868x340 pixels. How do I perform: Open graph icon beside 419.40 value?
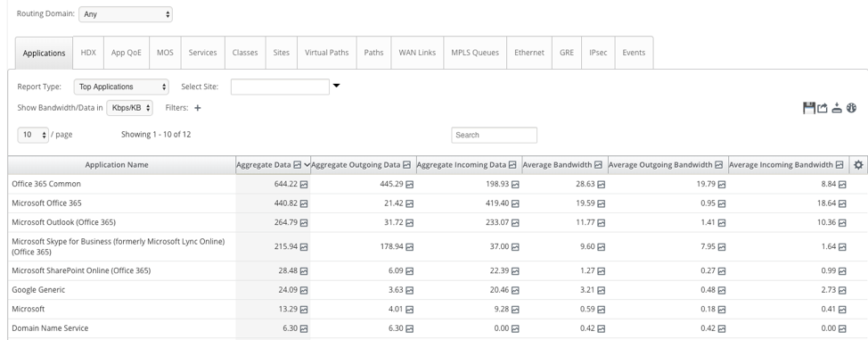[x=515, y=203]
